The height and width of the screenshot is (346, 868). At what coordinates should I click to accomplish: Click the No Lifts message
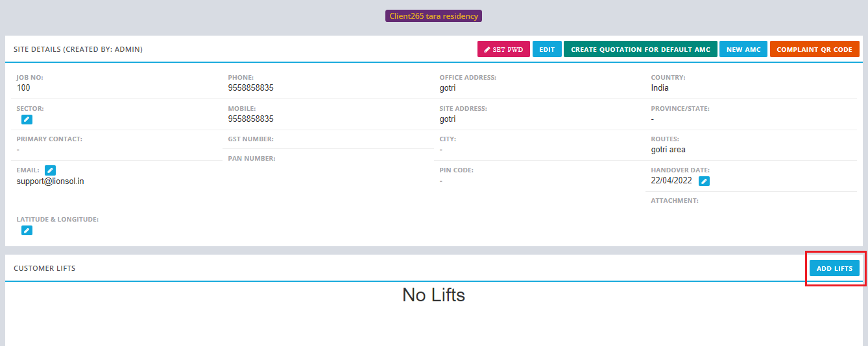pyautogui.click(x=433, y=295)
